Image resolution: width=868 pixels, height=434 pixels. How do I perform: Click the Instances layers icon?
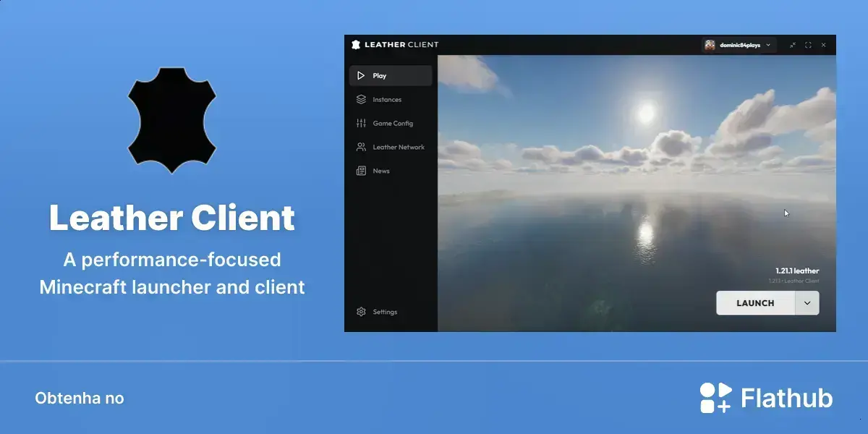(361, 100)
